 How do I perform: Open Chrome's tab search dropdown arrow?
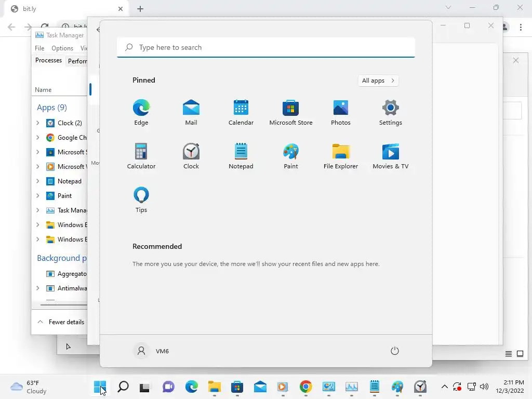tap(448, 7)
